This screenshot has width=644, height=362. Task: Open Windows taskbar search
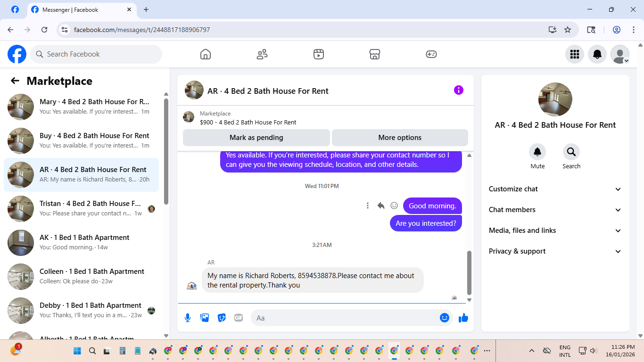pyautogui.click(x=92, y=351)
